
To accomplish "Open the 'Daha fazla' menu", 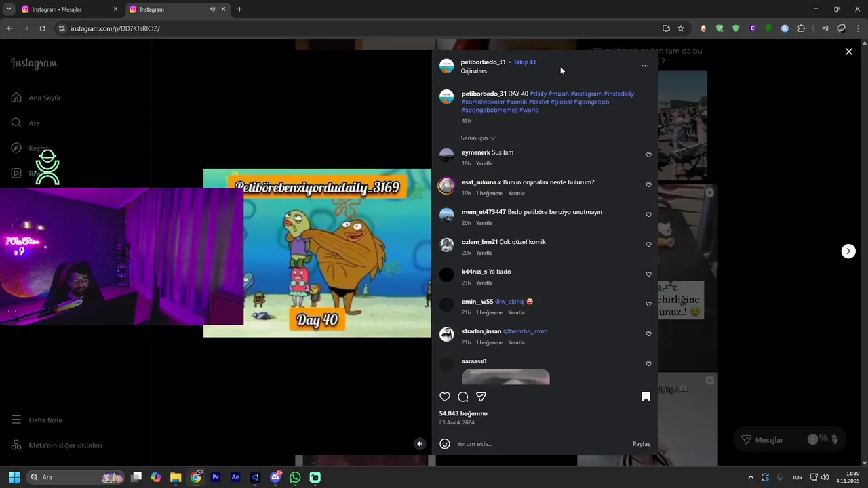I will (x=37, y=420).
